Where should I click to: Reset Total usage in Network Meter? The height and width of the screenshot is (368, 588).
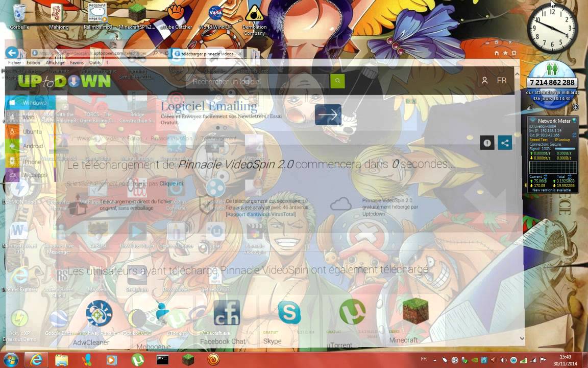(569, 176)
